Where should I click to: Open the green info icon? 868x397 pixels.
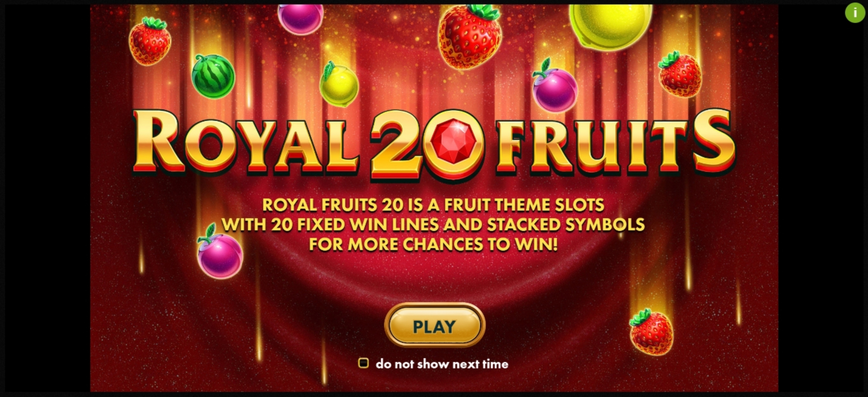tap(855, 13)
